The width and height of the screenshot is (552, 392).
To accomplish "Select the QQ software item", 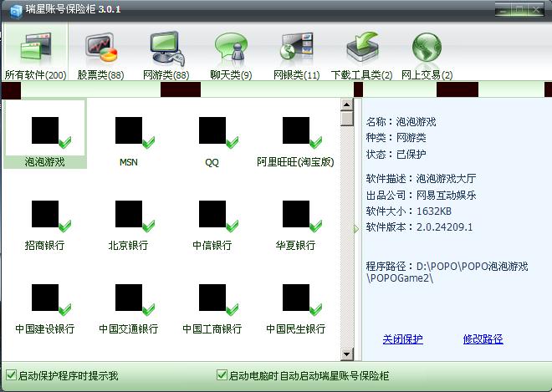I will (x=212, y=141).
